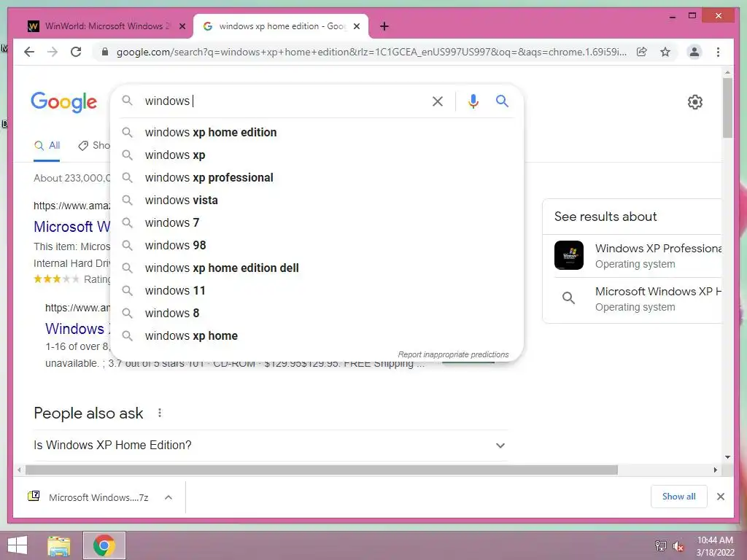Open Microsoft Windows....7z download
Image resolution: width=747 pixels, height=560 pixels.
(98, 497)
